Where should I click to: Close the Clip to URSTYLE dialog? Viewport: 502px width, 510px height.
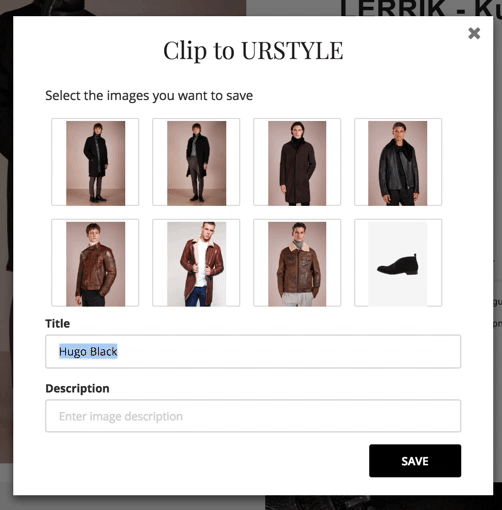tap(474, 33)
